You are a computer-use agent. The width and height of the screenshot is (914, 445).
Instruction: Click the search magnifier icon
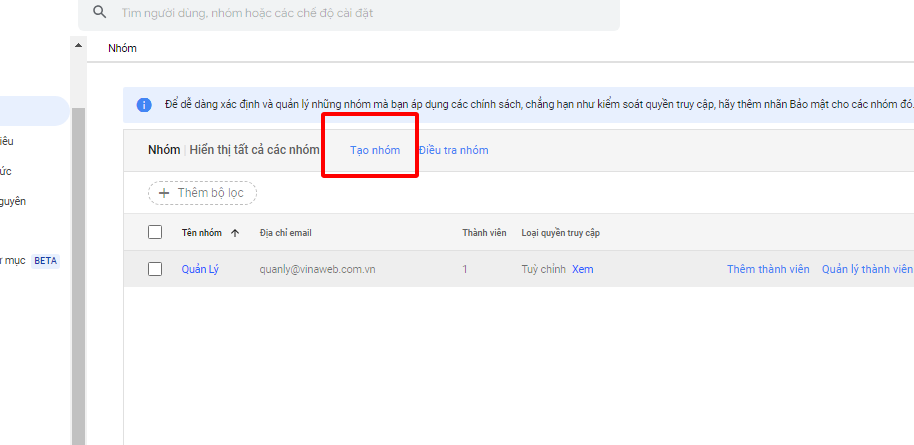pos(99,13)
